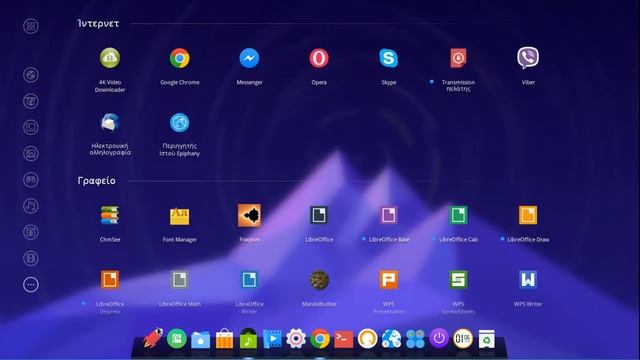This screenshot has height=360, width=640.
Task: Open LibreOffice Math
Action: pyautogui.click(x=180, y=280)
